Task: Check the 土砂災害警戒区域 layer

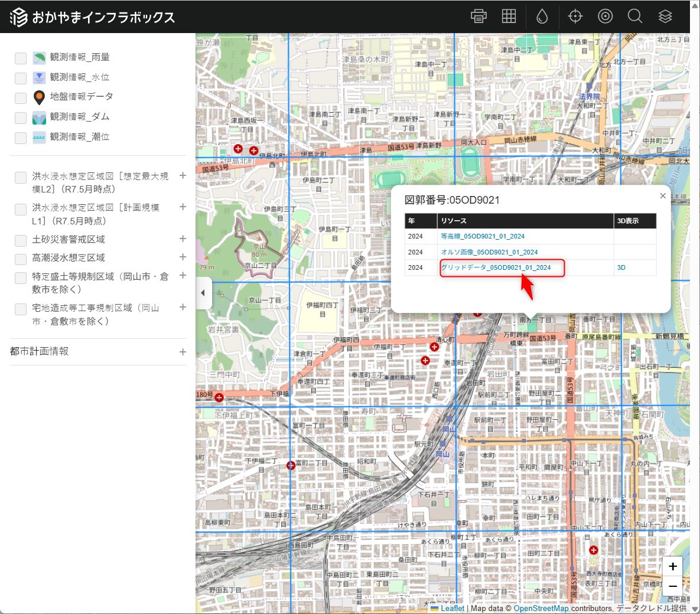Action: [x=21, y=240]
